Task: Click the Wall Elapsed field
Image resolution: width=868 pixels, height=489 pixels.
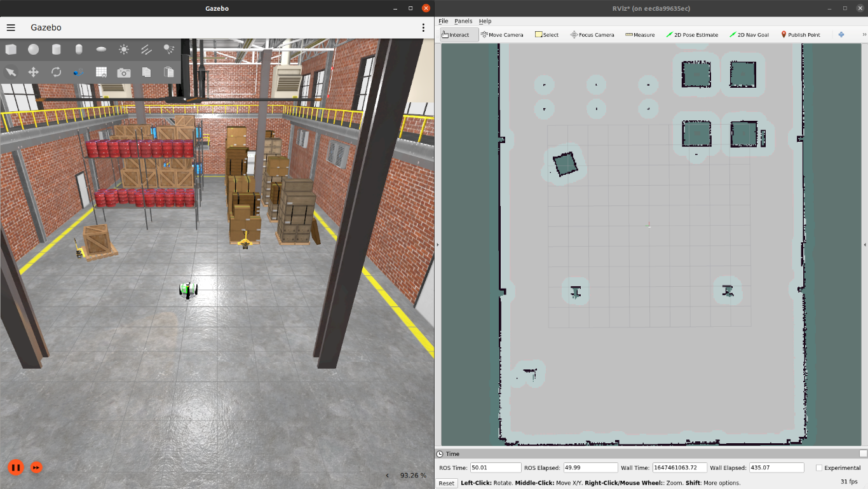Action: pyautogui.click(x=776, y=467)
